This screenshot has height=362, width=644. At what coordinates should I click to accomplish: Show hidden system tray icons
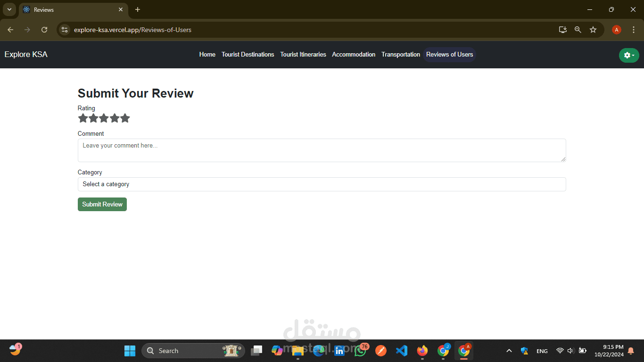509,351
